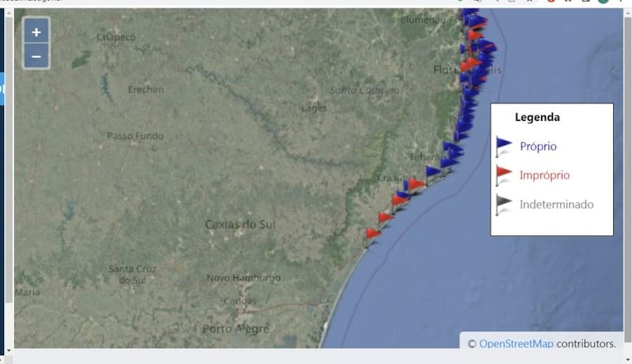Select red flag right of Criciúma label
The width and height of the screenshot is (632, 364).
point(416,185)
